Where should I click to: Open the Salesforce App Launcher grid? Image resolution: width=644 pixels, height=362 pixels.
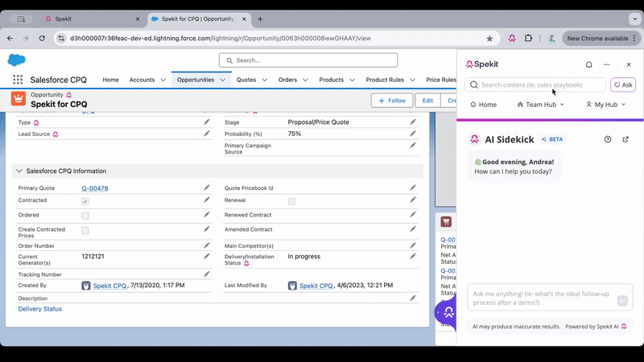tap(18, 80)
